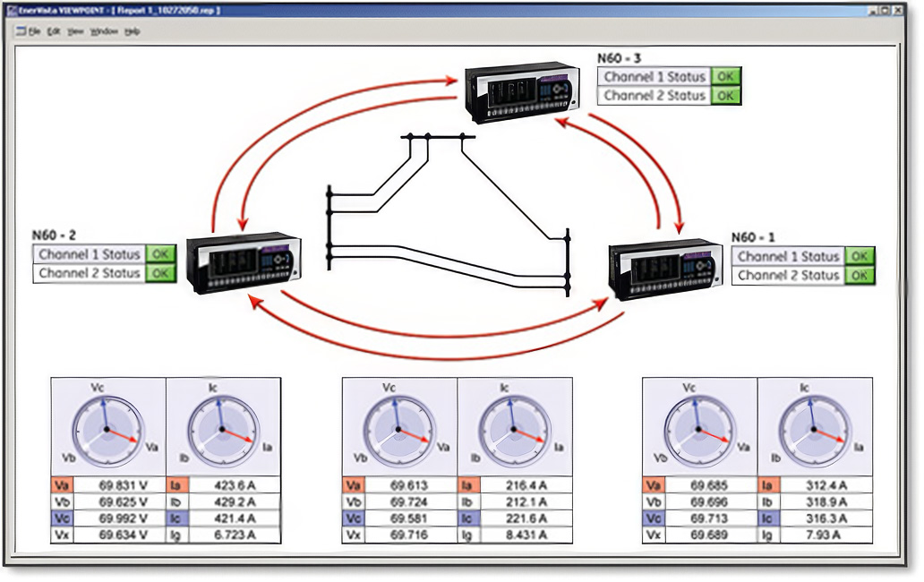Restore the EnerVista Viewpoint window
This screenshot has height=582, width=924.
click(885, 10)
